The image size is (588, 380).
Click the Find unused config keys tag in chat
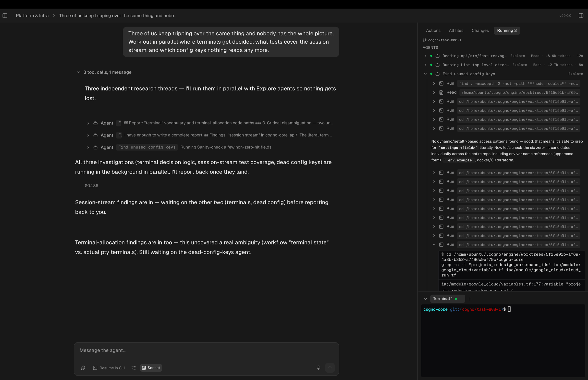click(x=147, y=147)
